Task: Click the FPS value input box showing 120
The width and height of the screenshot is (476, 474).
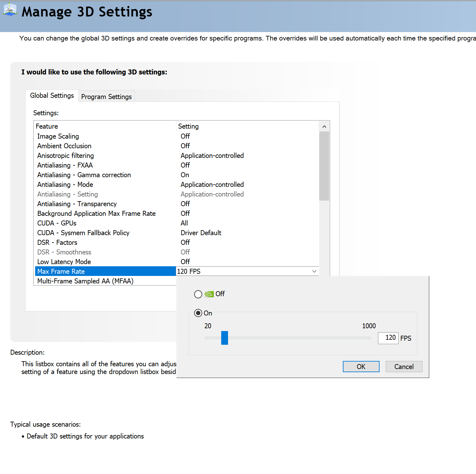Action: (388, 338)
